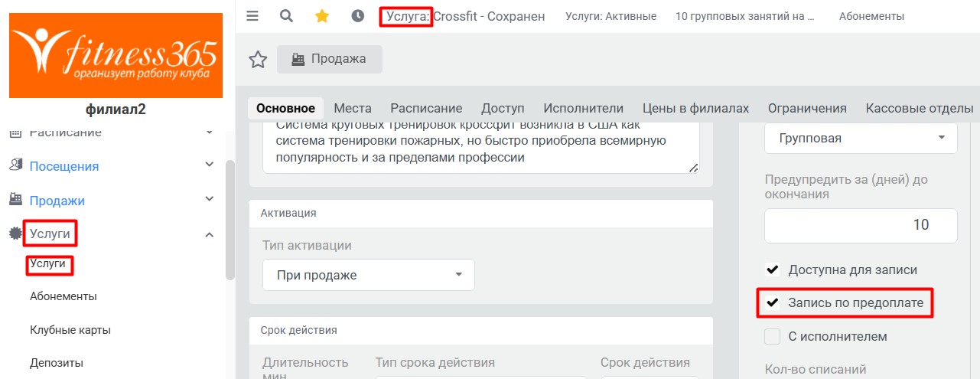
Task: Toggle the Доступна для записи checkbox
Action: point(773,270)
